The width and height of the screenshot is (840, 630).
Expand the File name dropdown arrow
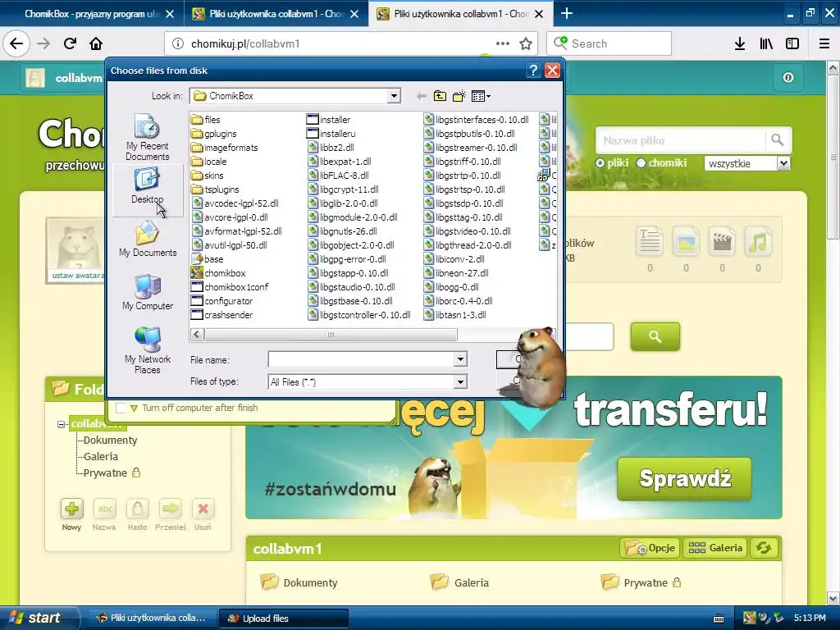[460, 359]
